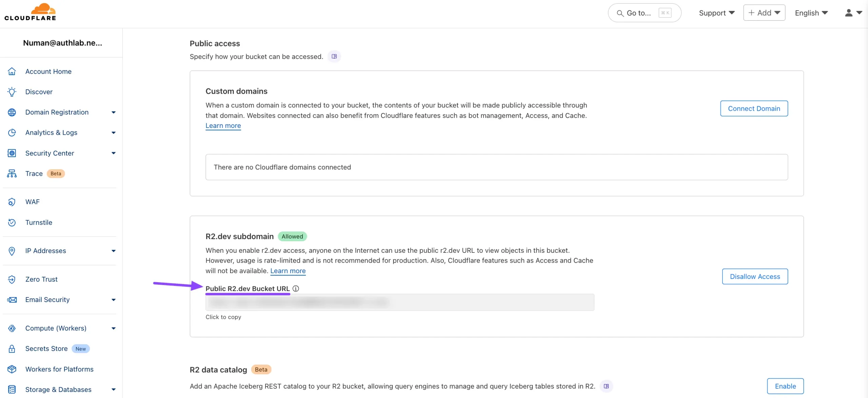Copy the Public R2.dev Bucket URL field

[x=400, y=302]
